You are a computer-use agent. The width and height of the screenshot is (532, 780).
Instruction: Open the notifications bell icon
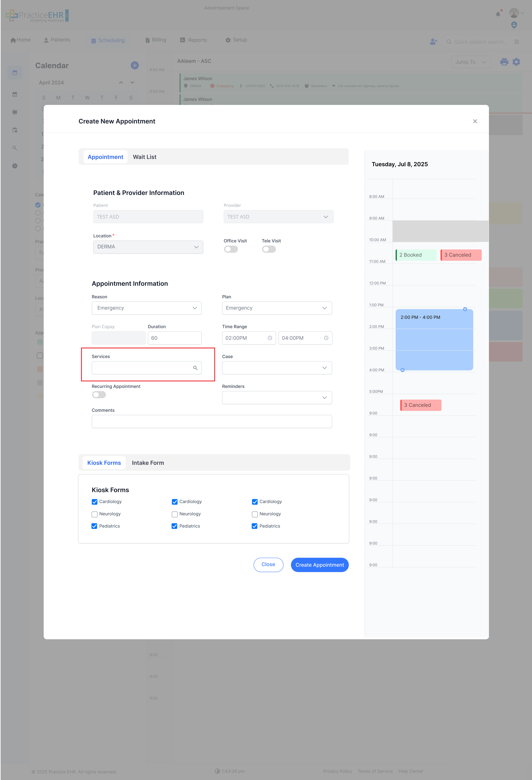(498, 14)
